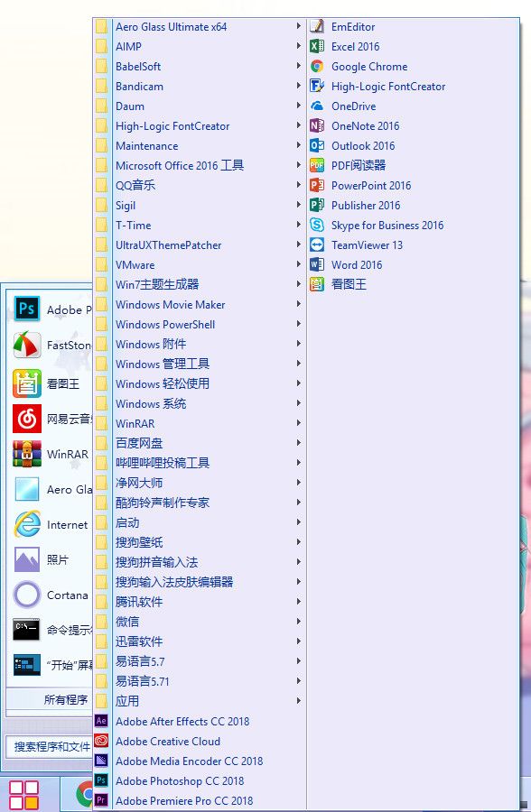Open the Publisher 2016 icon
The image size is (531, 812).
coord(317,205)
